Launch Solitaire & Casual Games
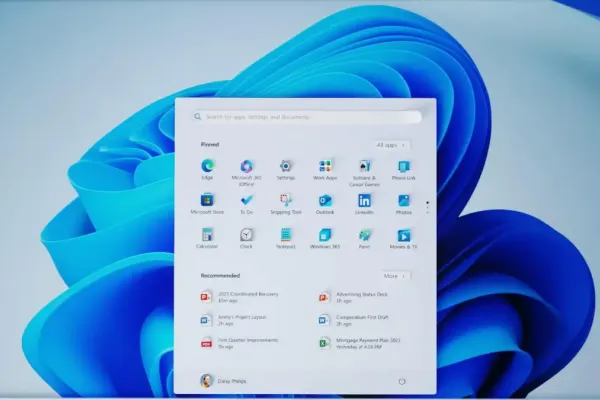The width and height of the screenshot is (600, 400). [x=364, y=173]
